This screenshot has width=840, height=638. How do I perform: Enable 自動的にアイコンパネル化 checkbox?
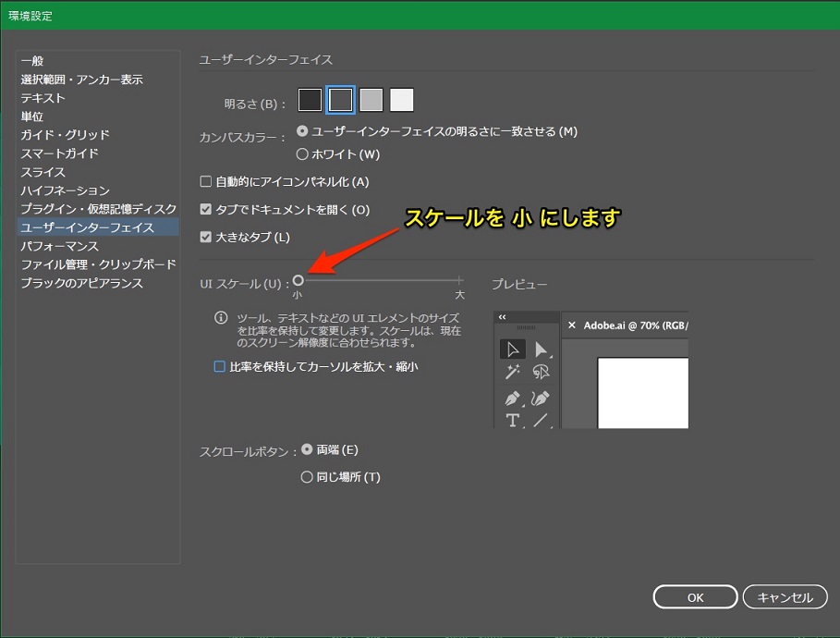tap(206, 182)
